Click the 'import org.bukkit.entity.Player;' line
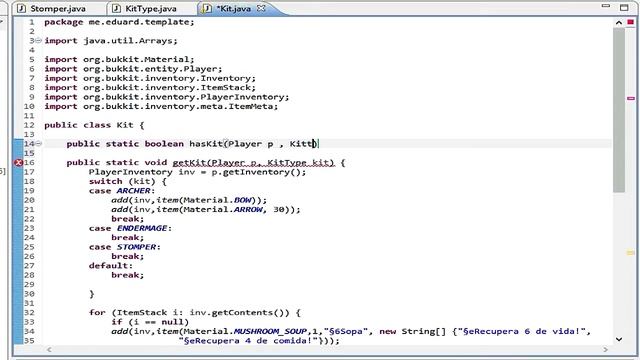The image size is (640, 360). (133, 69)
